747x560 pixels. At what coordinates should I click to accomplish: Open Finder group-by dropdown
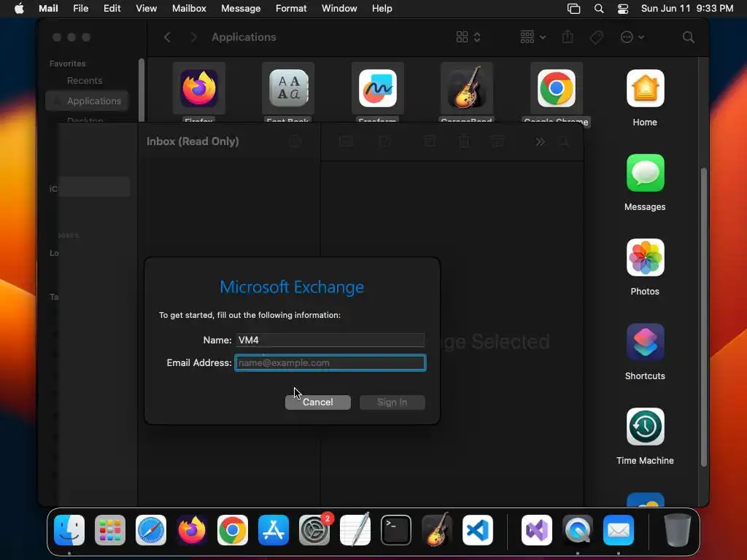pyautogui.click(x=533, y=37)
